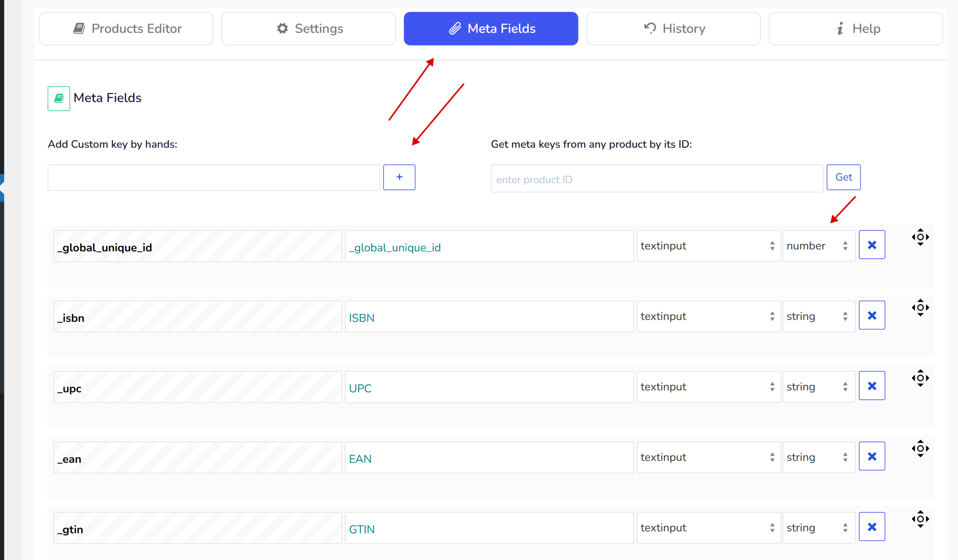The image size is (958, 560).
Task: Open the number type dropdown for _global_unique_id
Action: (x=818, y=246)
